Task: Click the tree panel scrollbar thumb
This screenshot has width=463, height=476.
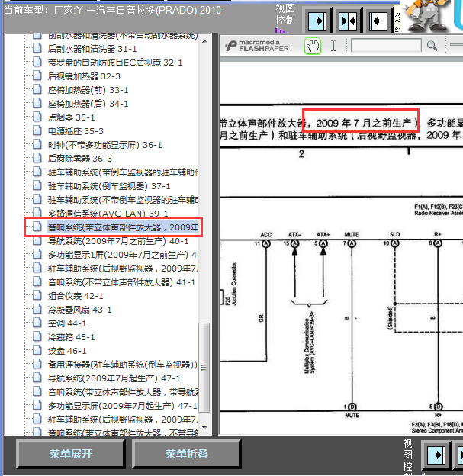Action: coord(204,368)
